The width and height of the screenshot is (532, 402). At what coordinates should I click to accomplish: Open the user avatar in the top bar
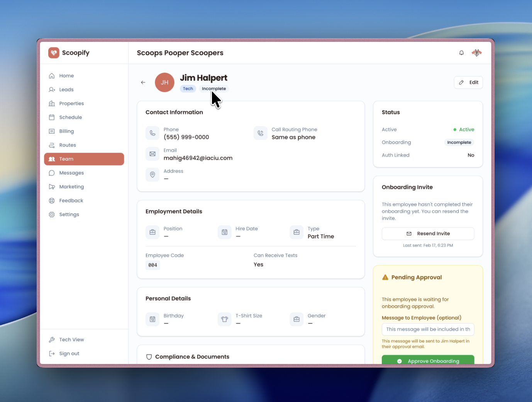tap(477, 53)
